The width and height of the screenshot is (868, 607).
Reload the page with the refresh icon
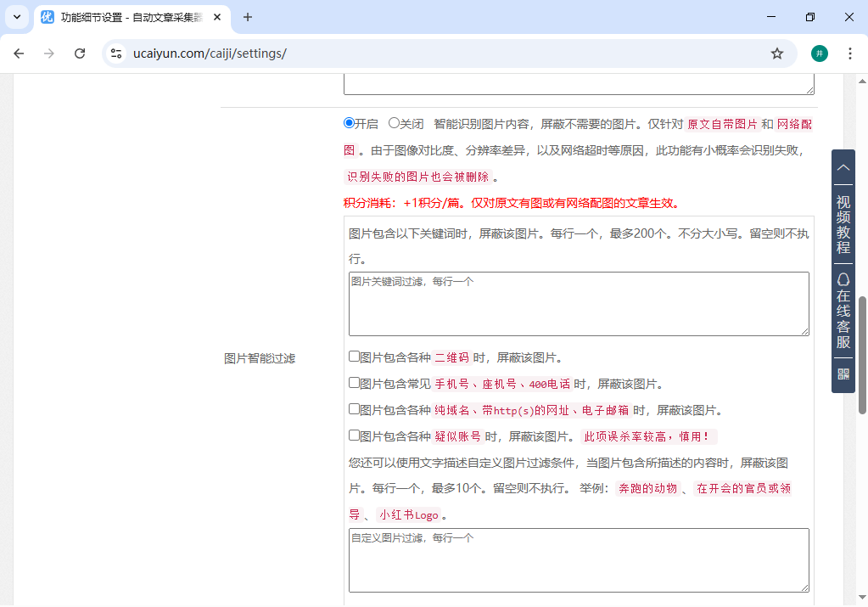[x=80, y=53]
